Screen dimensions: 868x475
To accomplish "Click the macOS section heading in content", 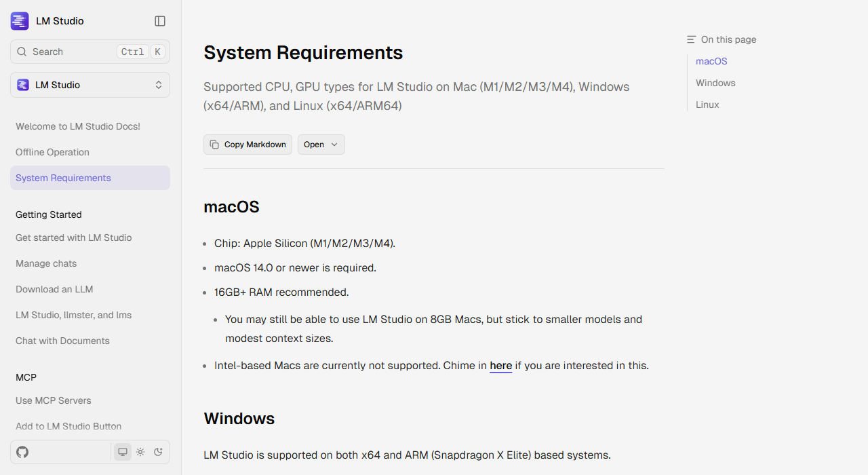I will coord(231,207).
